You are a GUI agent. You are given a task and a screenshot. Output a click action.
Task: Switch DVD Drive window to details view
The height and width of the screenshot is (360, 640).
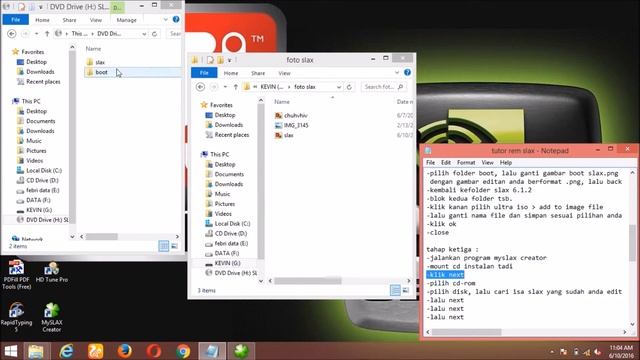tap(163, 246)
